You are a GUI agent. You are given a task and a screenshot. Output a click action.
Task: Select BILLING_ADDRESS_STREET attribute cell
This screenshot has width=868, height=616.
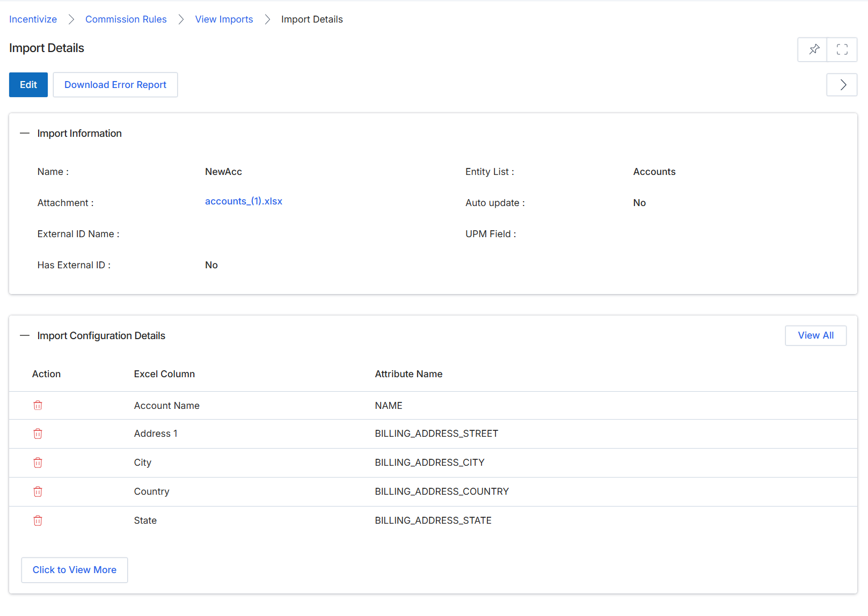point(436,434)
